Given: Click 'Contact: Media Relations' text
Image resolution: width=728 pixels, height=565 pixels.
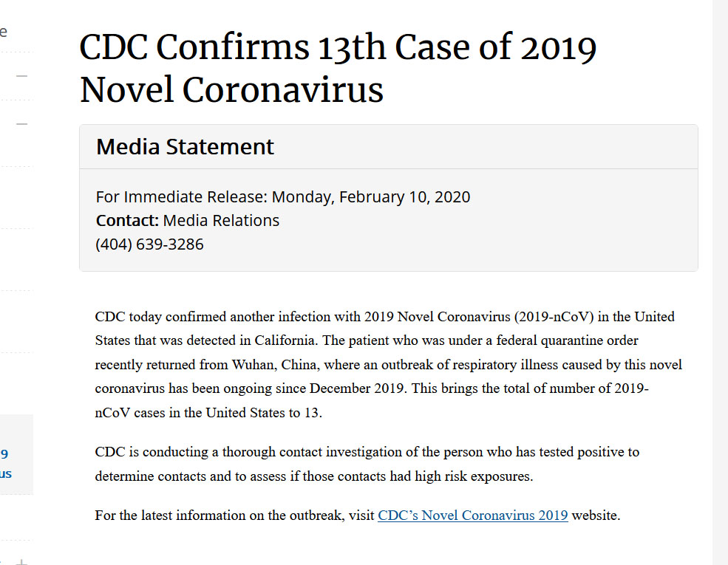Looking at the screenshot, I should pyautogui.click(x=188, y=220).
